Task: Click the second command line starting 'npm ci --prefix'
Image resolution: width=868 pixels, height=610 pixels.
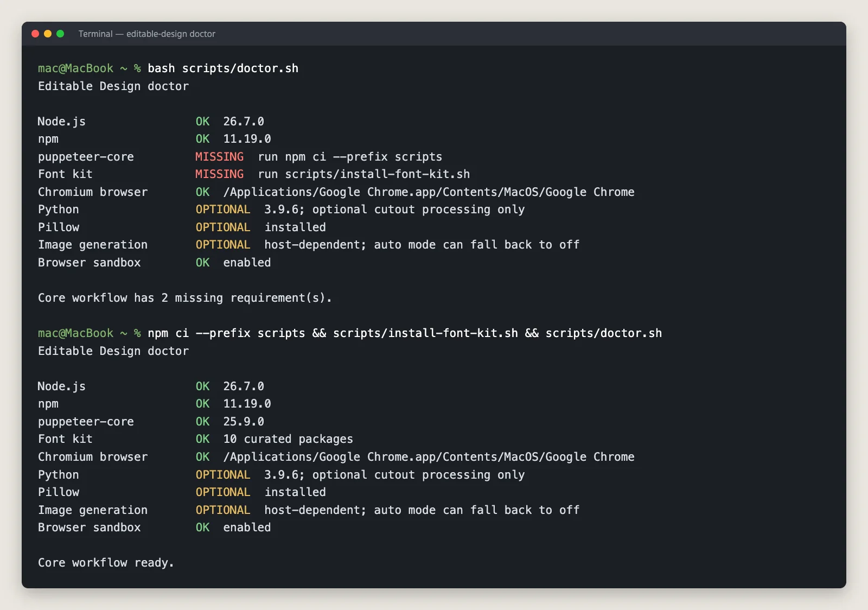Action: tap(405, 333)
